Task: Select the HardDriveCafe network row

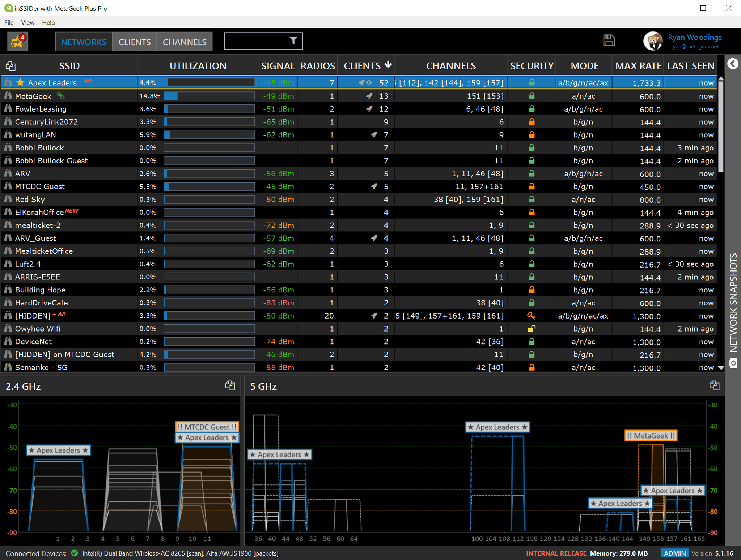Action: point(359,303)
